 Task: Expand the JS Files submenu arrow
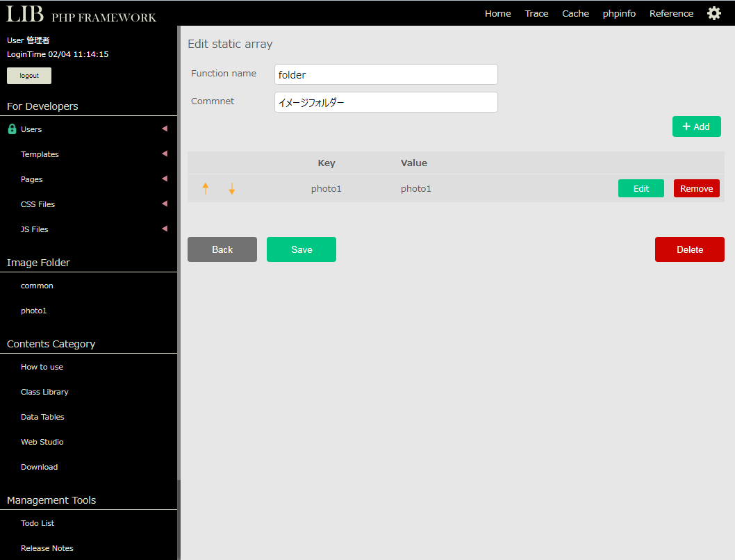click(x=165, y=229)
